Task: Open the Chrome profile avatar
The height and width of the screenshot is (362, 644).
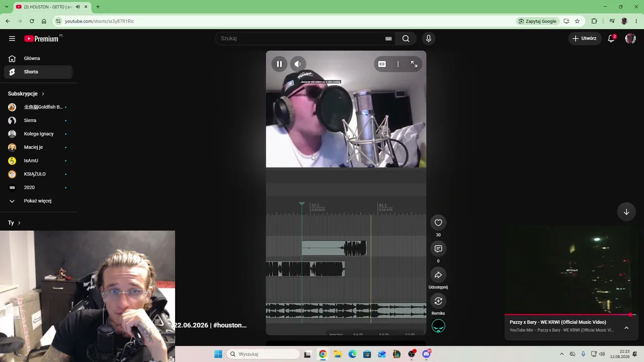Action: [x=624, y=21]
